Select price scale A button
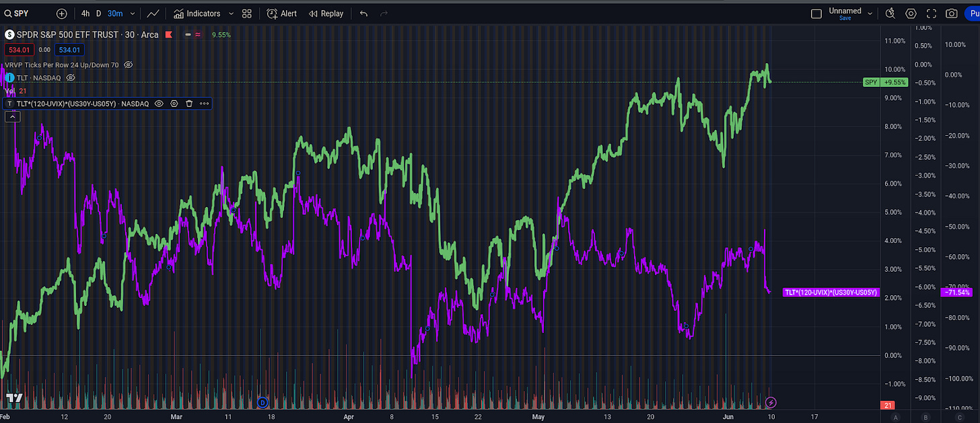This screenshot has width=980, height=423. [x=895, y=417]
